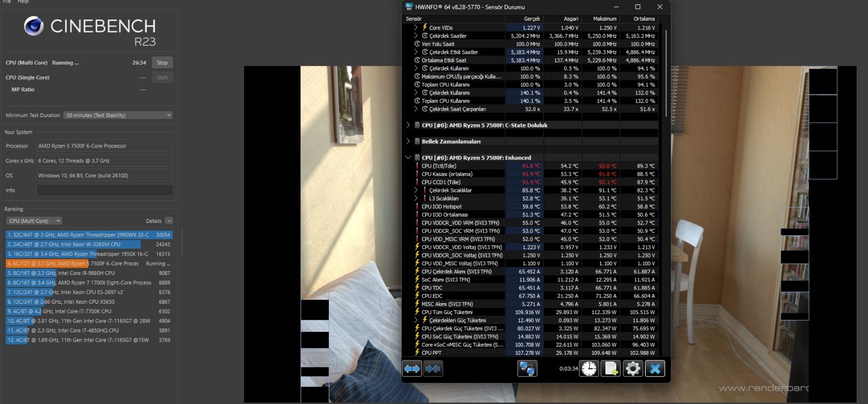Open HWiNFO sensor settings gear icon
The image size is (868, 404).
[x=633, y=369]
